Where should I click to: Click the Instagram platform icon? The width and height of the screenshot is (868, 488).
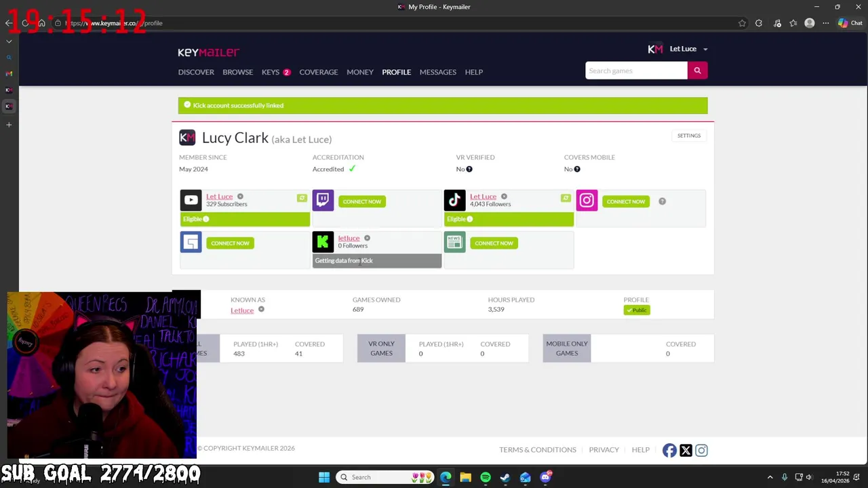pyautogui.click(x=587, y=200)
